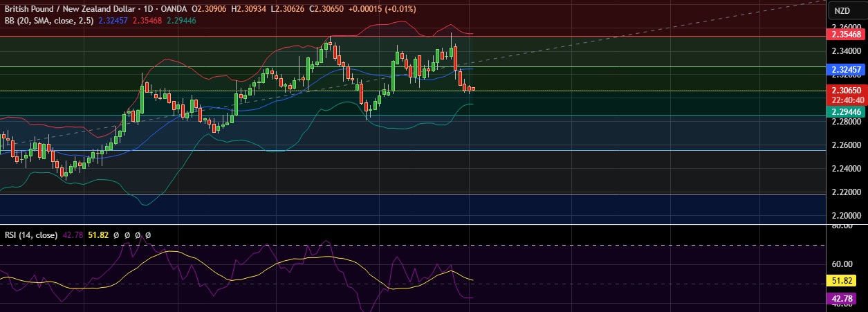Image resolution: width=868 pixels, height=312 pixels.
Task: Click the current price 2.30650 axis label
Action: click(x=846, y=90)
